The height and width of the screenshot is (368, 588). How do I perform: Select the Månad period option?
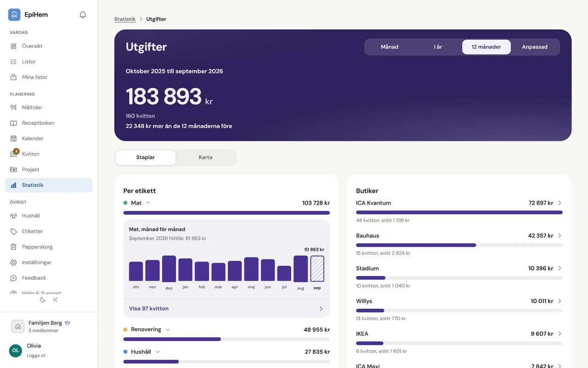click(x=390, y=47)
